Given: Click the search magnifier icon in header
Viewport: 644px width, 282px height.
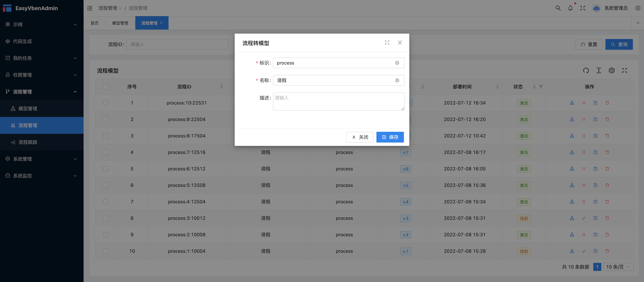Looking at the screenshot, I should (558, 8).
